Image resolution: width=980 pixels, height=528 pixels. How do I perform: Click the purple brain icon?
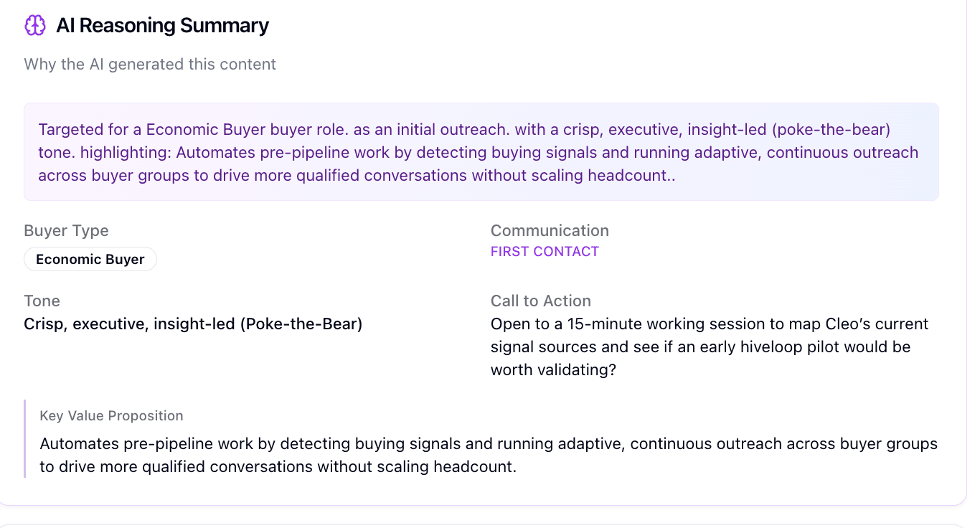tap(34, 26)
